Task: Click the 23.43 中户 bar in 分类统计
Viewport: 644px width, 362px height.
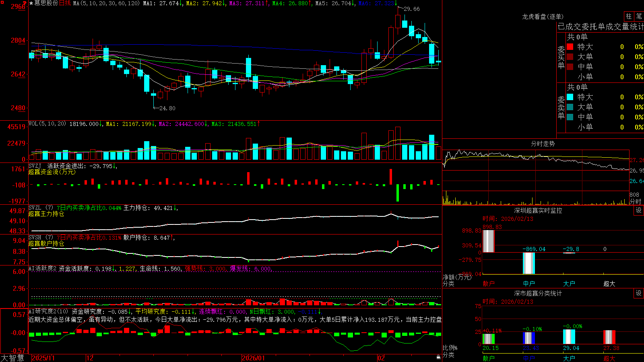Action: pos(529,338)
